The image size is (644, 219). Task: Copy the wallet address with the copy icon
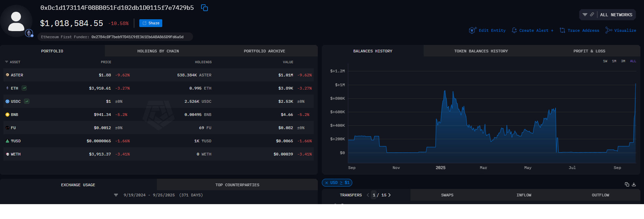(205, 8)
